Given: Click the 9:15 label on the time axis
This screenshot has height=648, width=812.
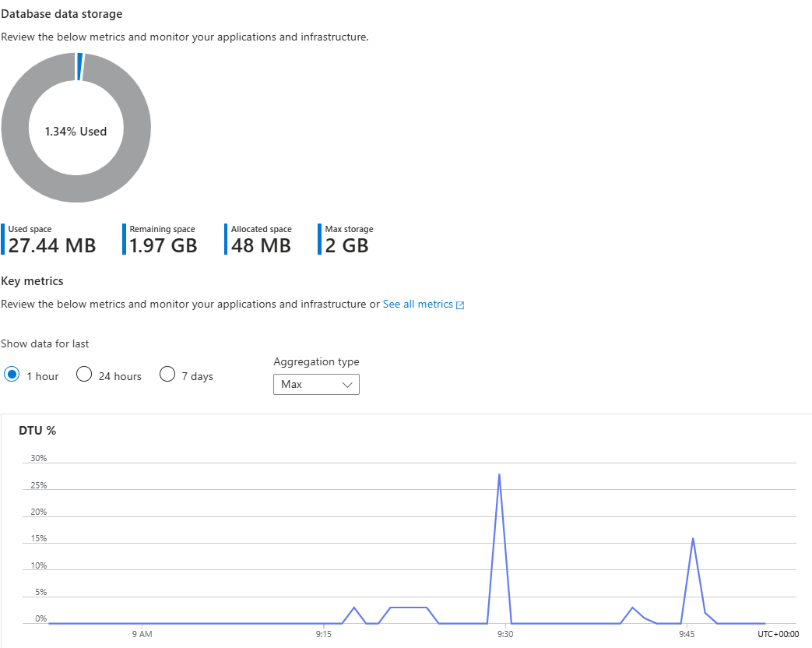Looking at the screenshot, I should 323,634.
